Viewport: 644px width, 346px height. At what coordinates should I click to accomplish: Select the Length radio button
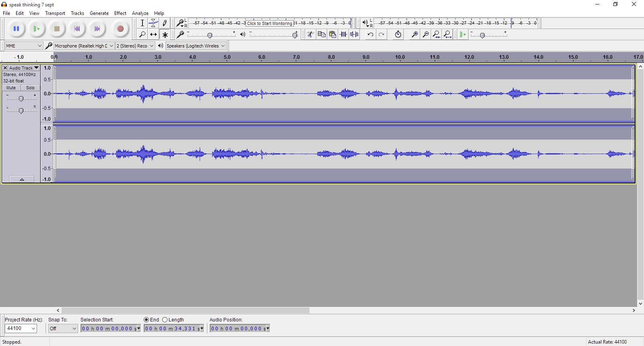coord(165,320)
